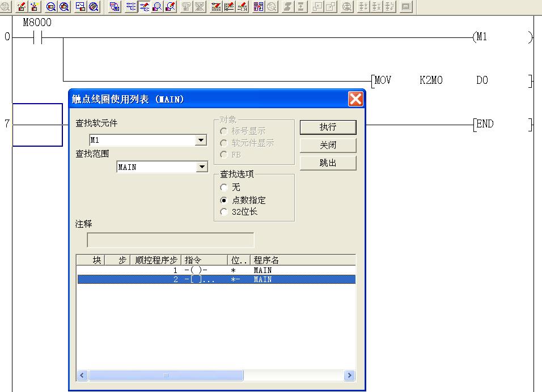Click the ladder/list view switch icon

(x=115, y=7)
